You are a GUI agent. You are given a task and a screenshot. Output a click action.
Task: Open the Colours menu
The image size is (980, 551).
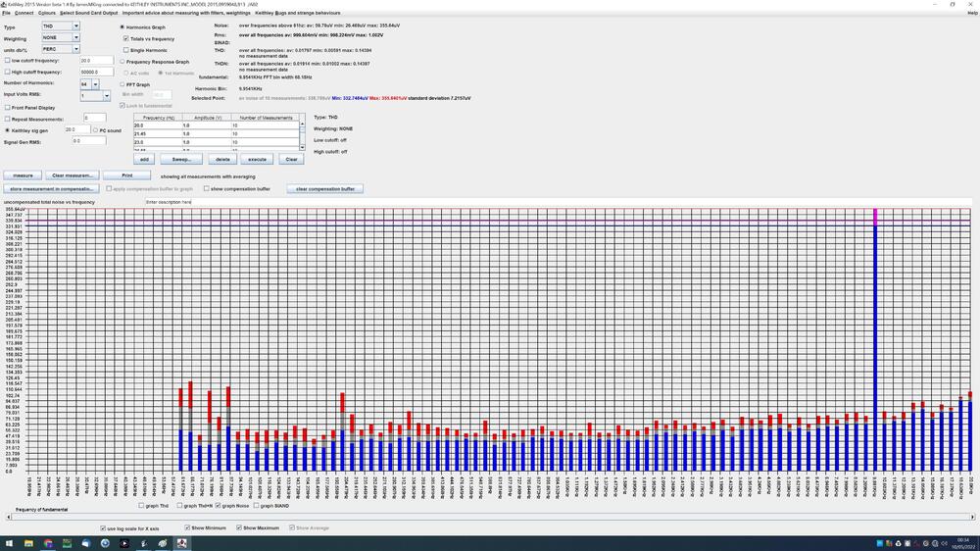click(46, 13)
